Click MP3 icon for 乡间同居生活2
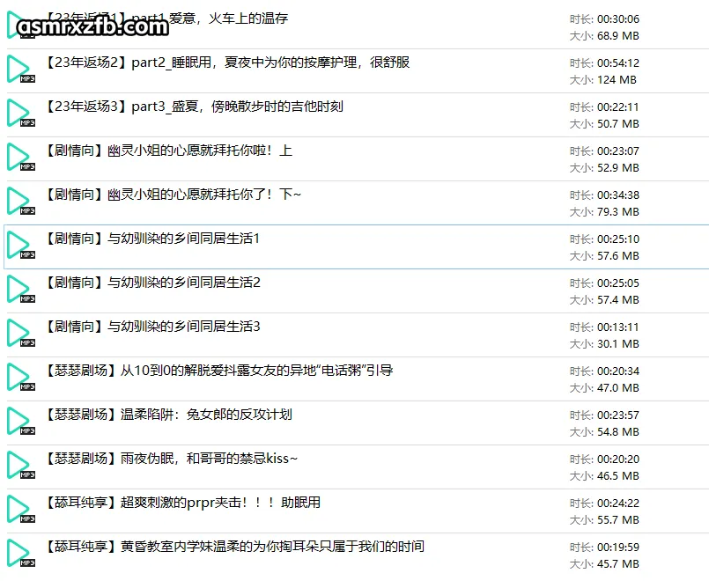 pos(21,289)
